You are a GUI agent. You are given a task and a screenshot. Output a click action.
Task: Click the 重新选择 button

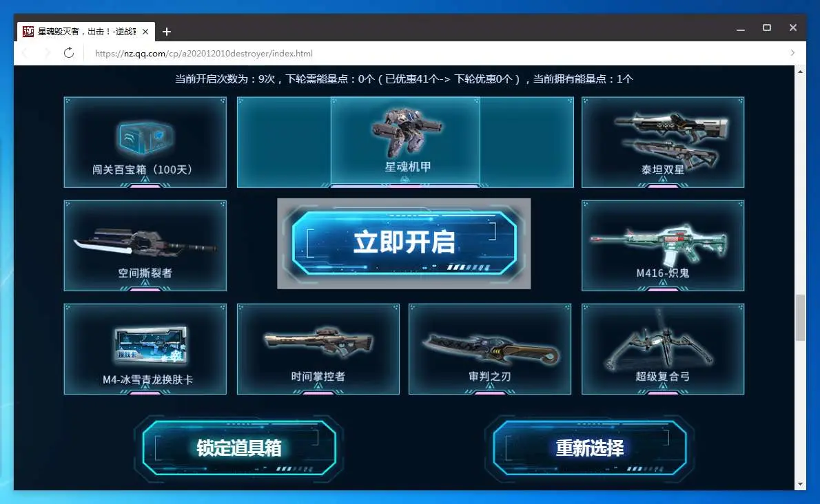(589, 448)
